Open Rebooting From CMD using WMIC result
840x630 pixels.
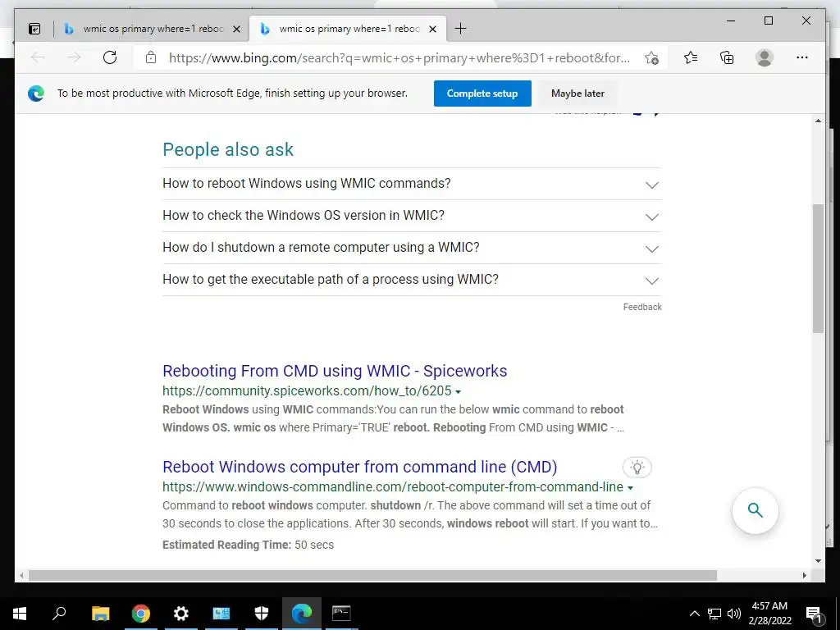tap(335, 371)
